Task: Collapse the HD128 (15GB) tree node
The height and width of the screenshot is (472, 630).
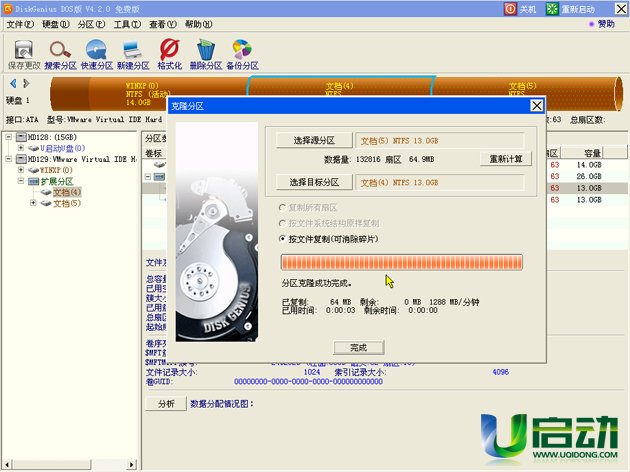Action: click(x=8, y=137)
